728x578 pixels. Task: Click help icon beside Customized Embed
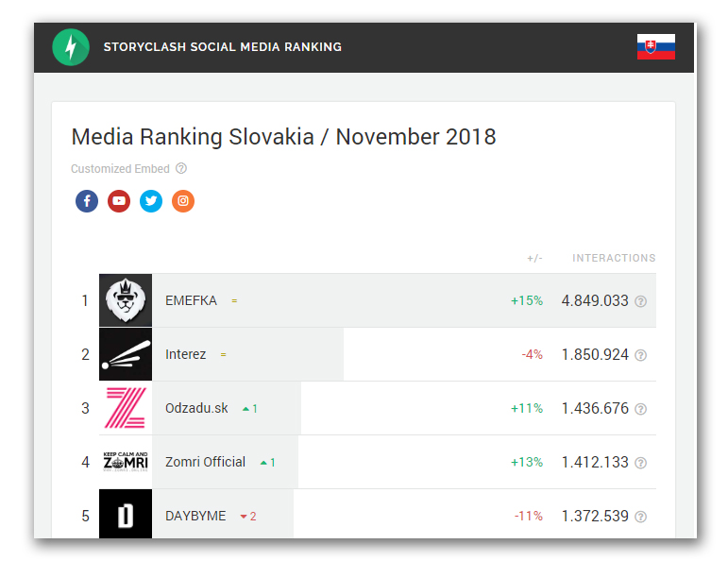(181, 169)
